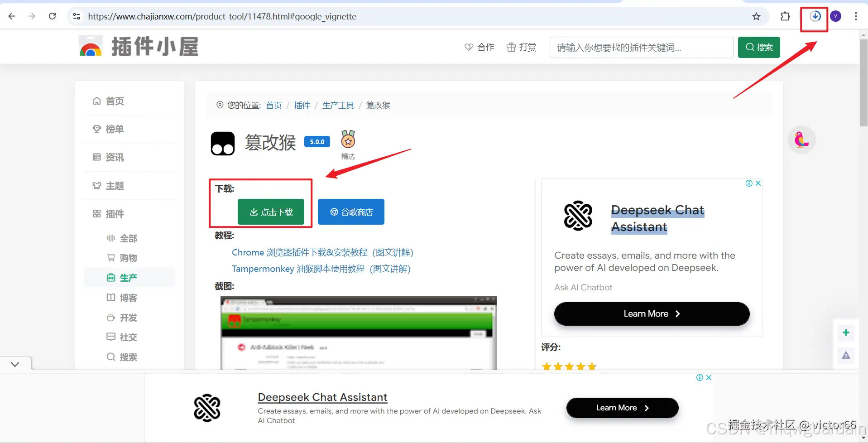Viewport: 868px width, 443px height.
Task: Click Learn More in the sidebar ad
Action: [652, 314]
